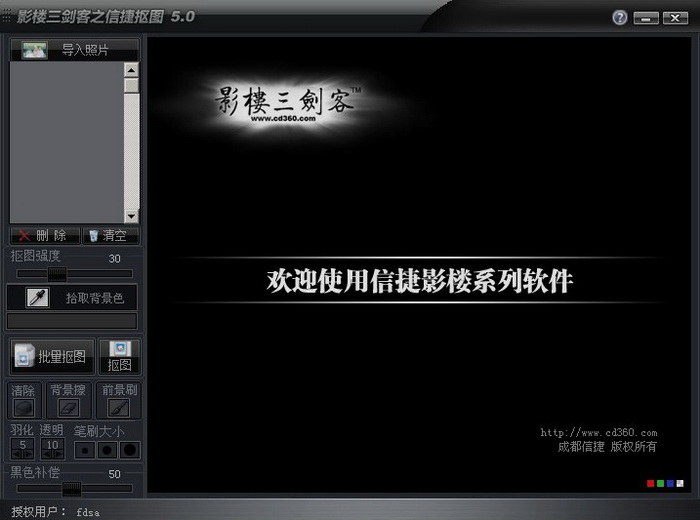Choose the medium brush size dot
The width and height of the screenshot is (700, 520).
pos(107,450)
